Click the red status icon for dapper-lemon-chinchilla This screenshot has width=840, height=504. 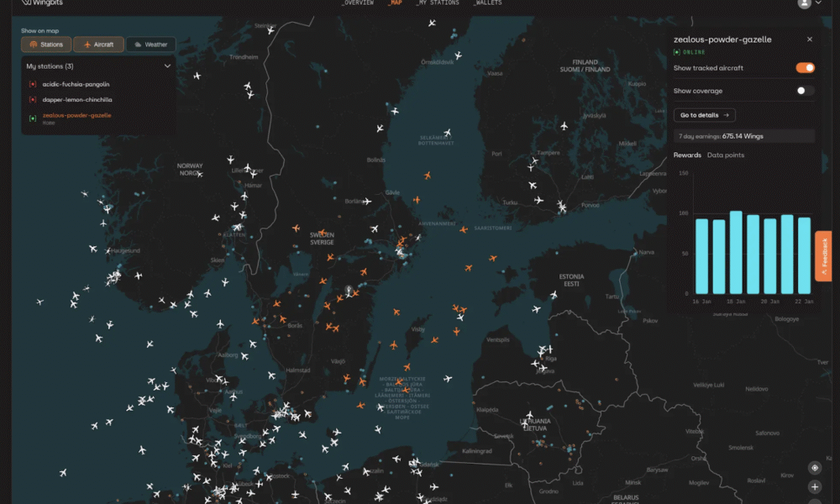(33, 100)
